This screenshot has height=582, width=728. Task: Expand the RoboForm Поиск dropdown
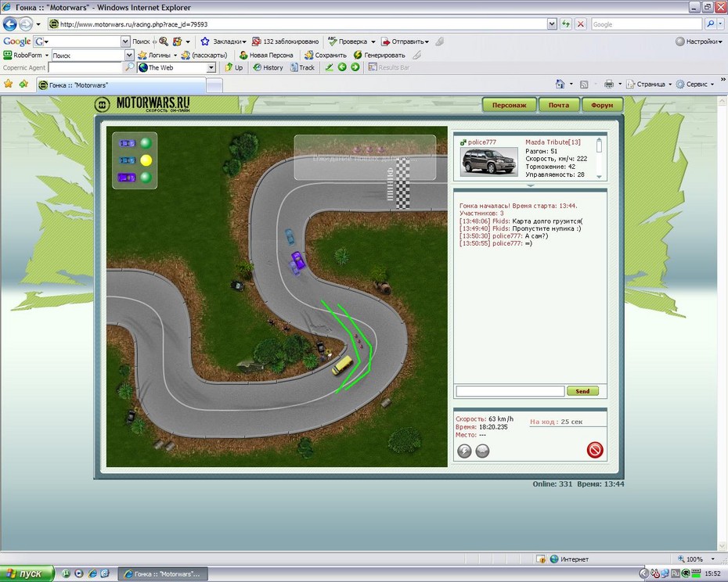pyautogui.click(x=129, y=56)
